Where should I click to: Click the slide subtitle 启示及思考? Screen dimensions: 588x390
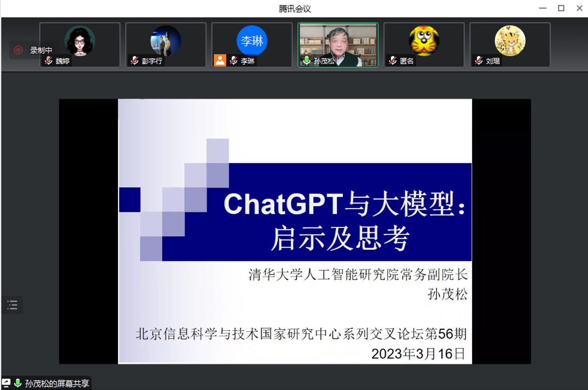341,238
